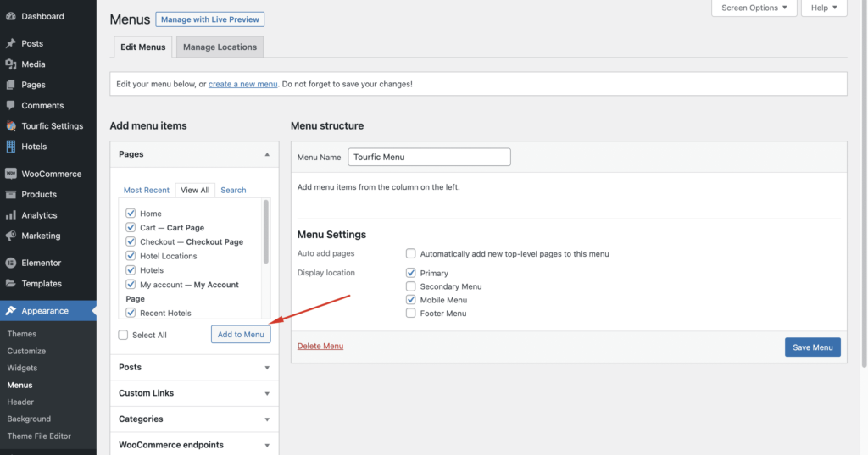Click the main page vertical scrollbar
The height and width of the screenshot is (455, 868).
point(864,183)
